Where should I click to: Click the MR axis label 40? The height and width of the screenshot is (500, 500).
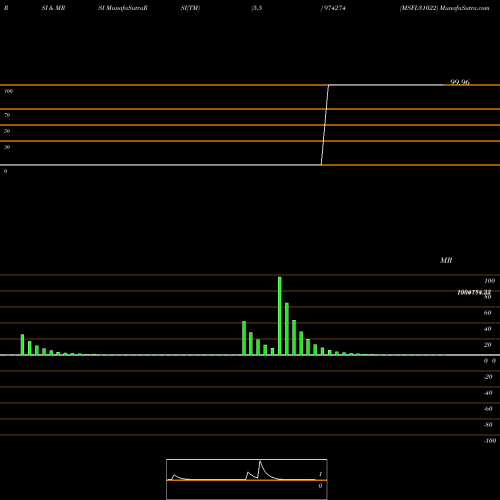[x=487, y=329]
